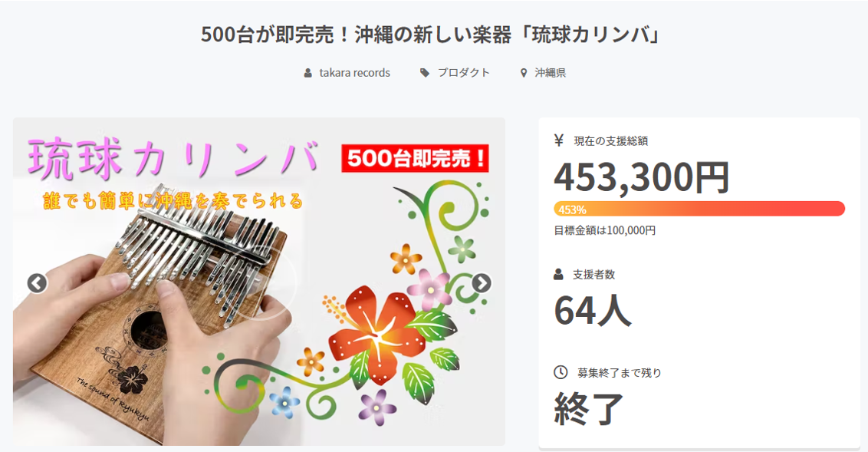868x452 pixels.
Task: Click the 453,300円 total amount
Action: coord(642,177)
